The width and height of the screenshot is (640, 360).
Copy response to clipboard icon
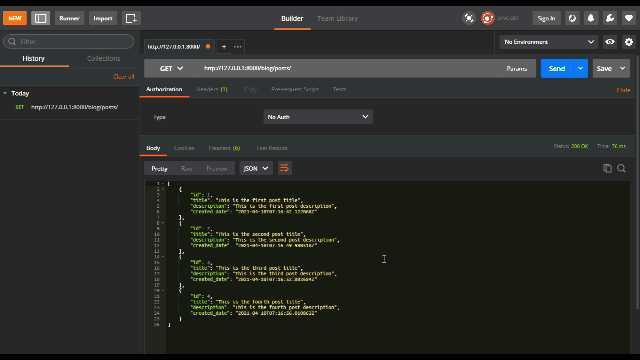pyautogui.click(x=607, y=169)
